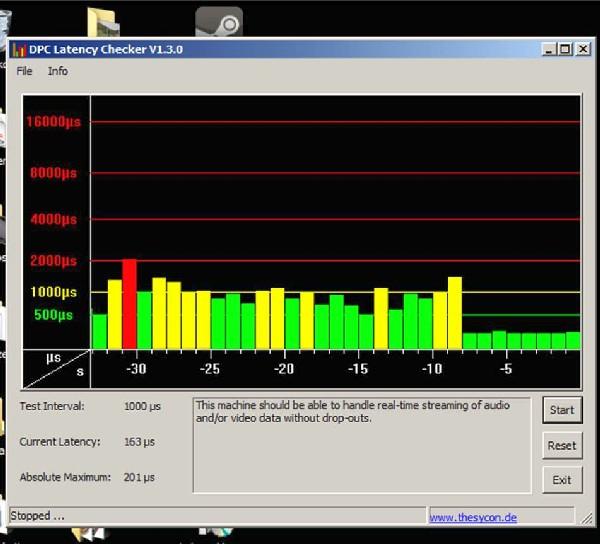Viewport: 600px width, 544px height.
Task: Open the www.thesycon.de link
Action: point(473,517)
